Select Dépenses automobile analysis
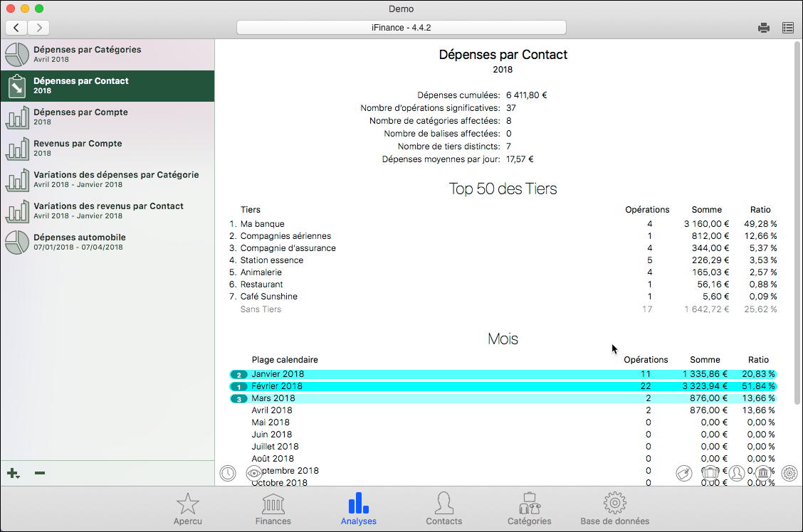803x532 pixels. tap(107, 242)
